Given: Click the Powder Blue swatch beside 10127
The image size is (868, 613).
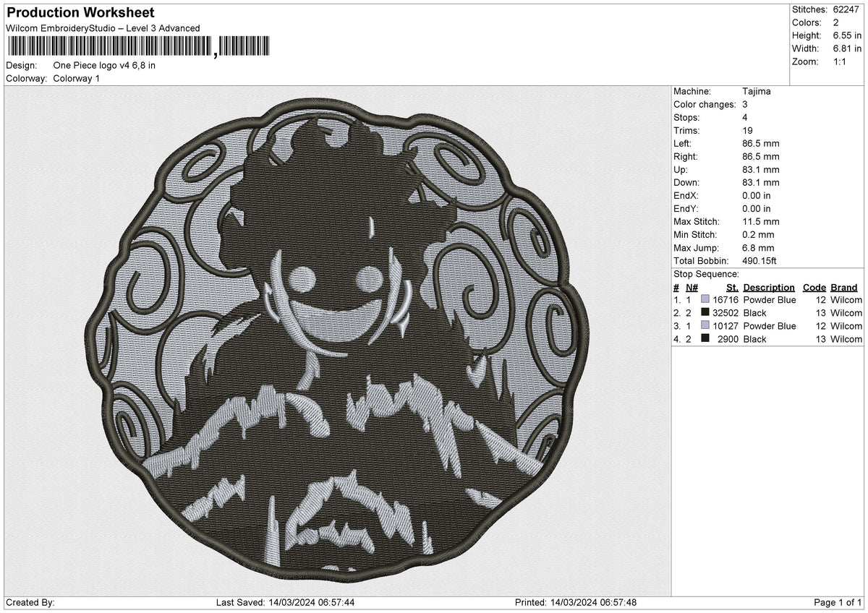Looking at the screenshot, I should pos(705,326).
